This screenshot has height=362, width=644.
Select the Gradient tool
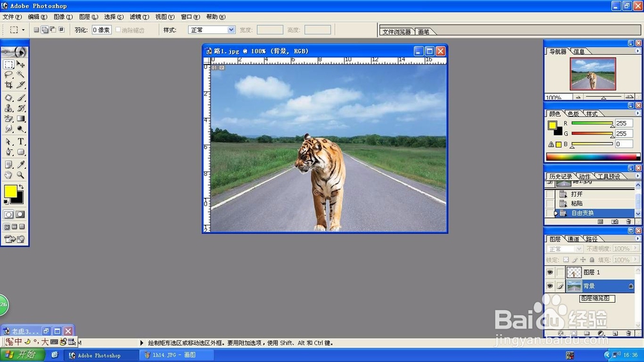[21, 119]
